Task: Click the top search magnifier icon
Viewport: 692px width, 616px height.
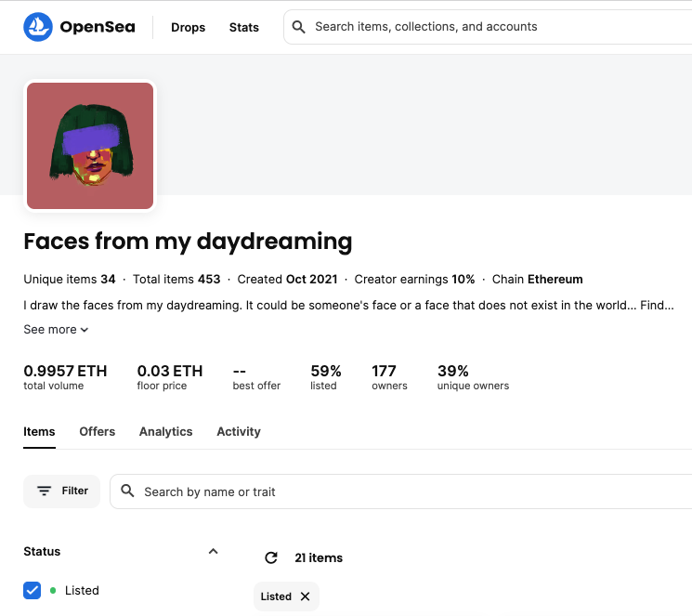Action: [299, 27]
